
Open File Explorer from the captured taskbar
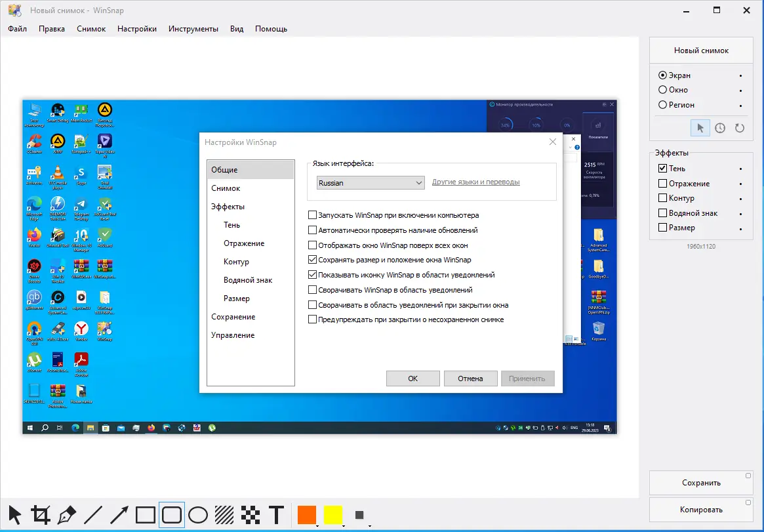[90, 428]
